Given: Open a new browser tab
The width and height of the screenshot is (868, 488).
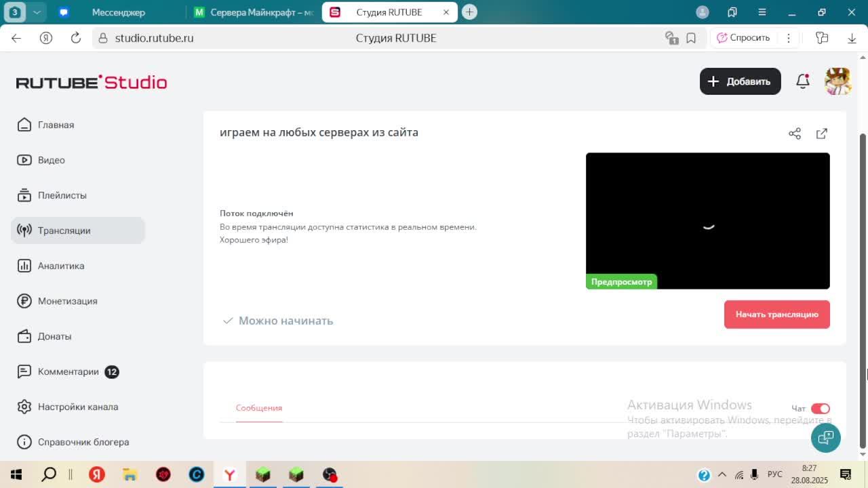Looking at the screenshot, I should (x=469, y=12).
